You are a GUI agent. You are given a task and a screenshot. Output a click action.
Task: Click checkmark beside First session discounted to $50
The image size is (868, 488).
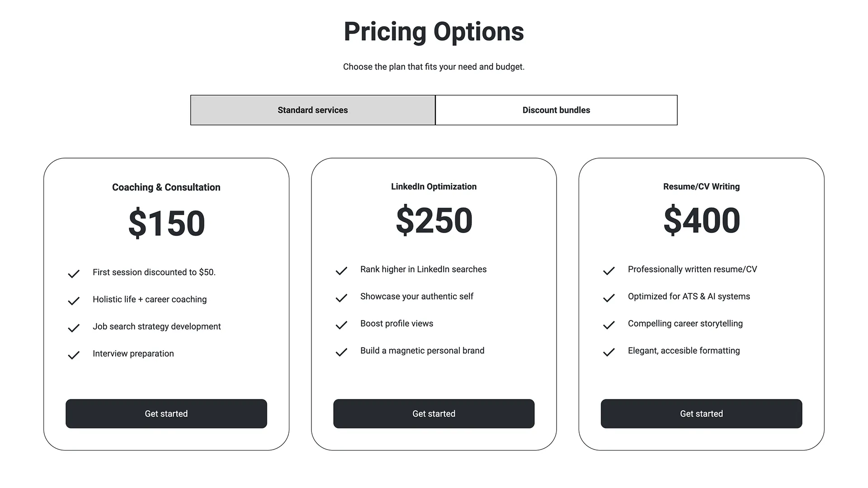tap(74, 274)
